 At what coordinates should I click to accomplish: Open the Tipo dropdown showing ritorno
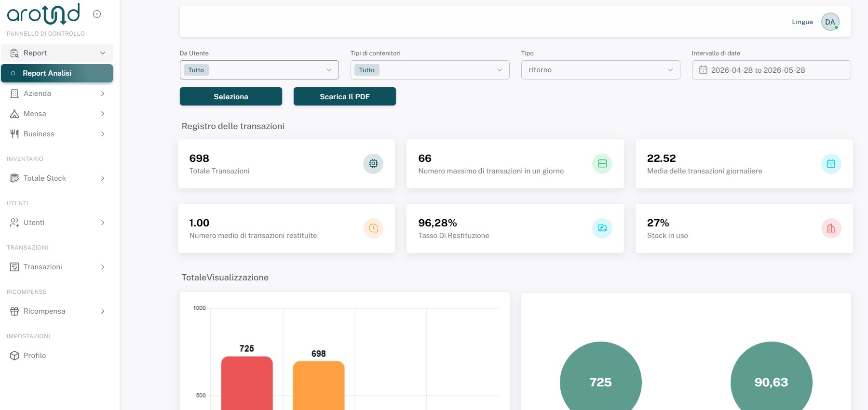[601, 70]
